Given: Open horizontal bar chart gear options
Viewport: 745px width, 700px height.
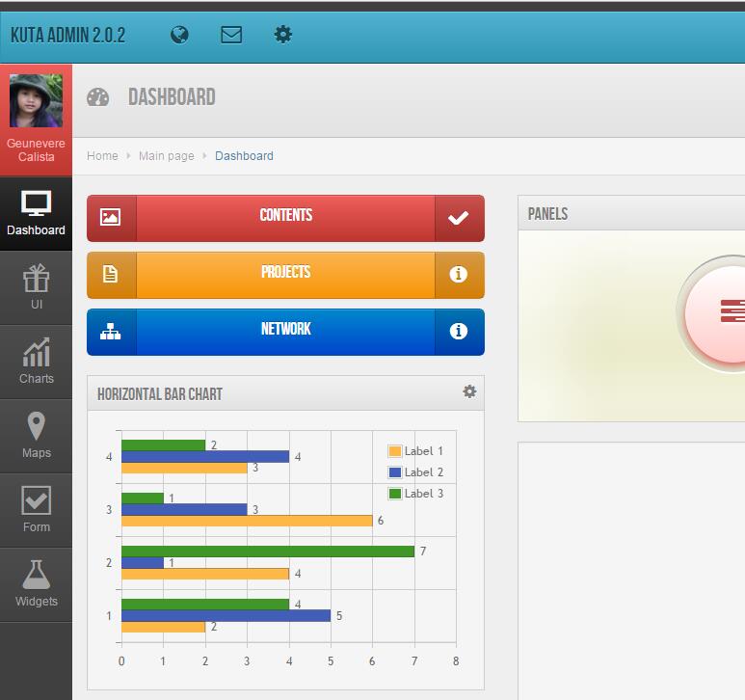Looking at the screenshot, I should [x=469, y=391].
